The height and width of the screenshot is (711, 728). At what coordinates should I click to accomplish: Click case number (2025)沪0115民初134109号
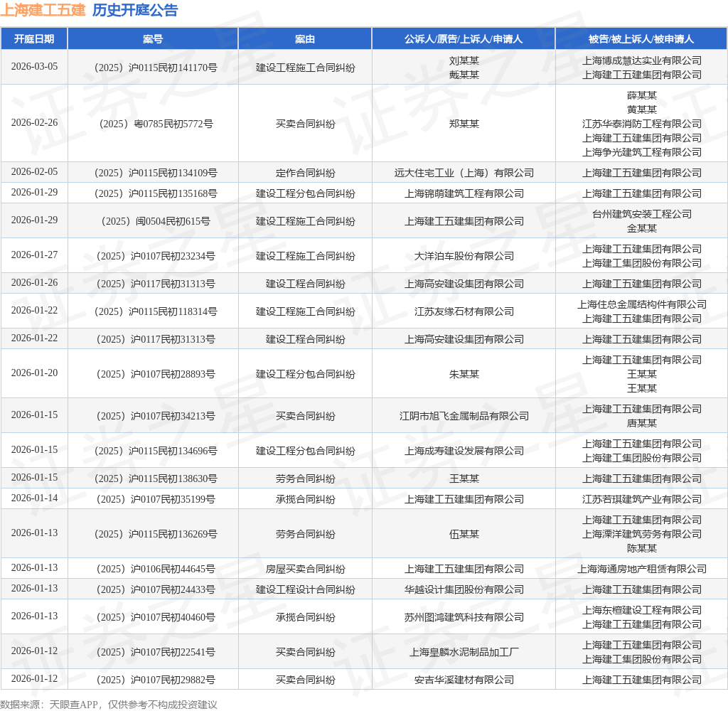point(156,173)
